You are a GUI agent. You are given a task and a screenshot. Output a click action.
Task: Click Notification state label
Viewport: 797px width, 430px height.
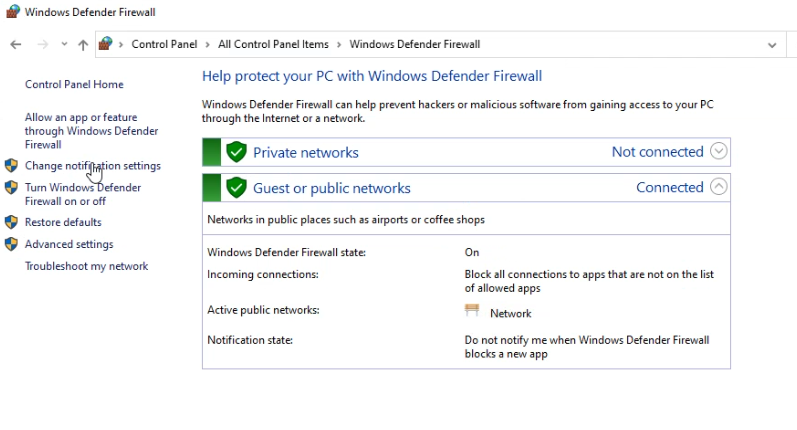(x=250, y=340)
